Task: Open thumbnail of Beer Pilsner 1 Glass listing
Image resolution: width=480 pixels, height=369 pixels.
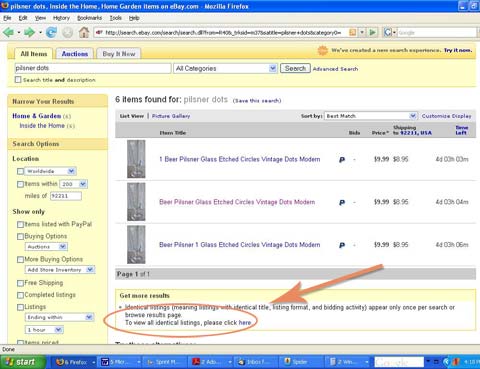Action: point(136,244)
